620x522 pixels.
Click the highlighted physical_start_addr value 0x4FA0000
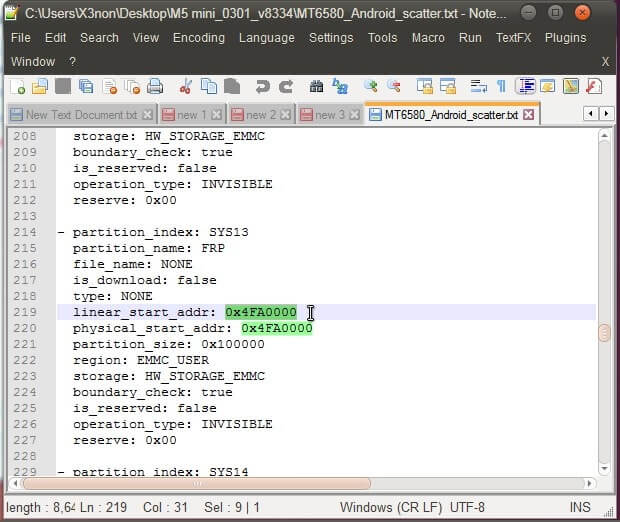point(277,328)
